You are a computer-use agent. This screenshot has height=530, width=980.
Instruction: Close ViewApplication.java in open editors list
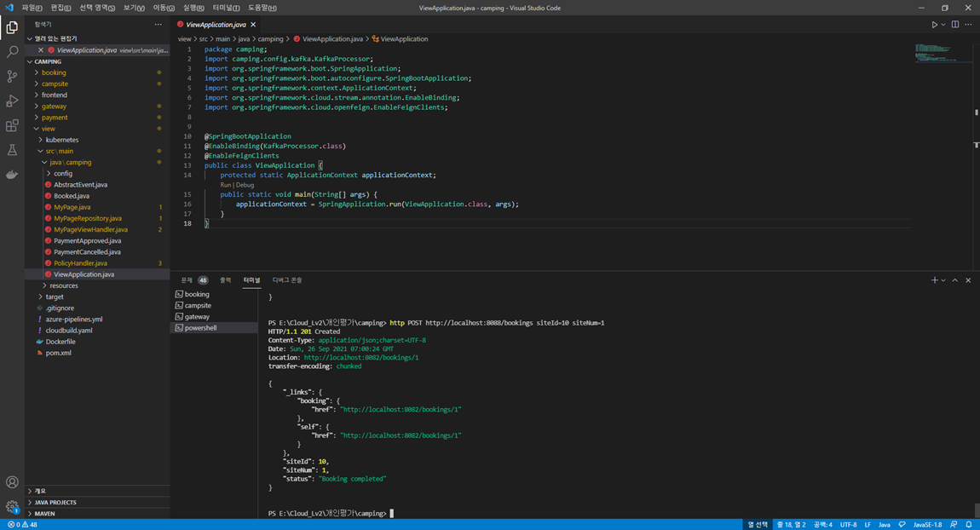point(41,50)
